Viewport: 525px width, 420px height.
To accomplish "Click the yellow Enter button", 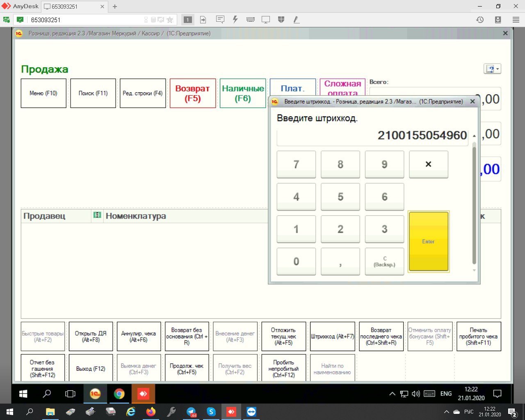I will pos(429,242).
